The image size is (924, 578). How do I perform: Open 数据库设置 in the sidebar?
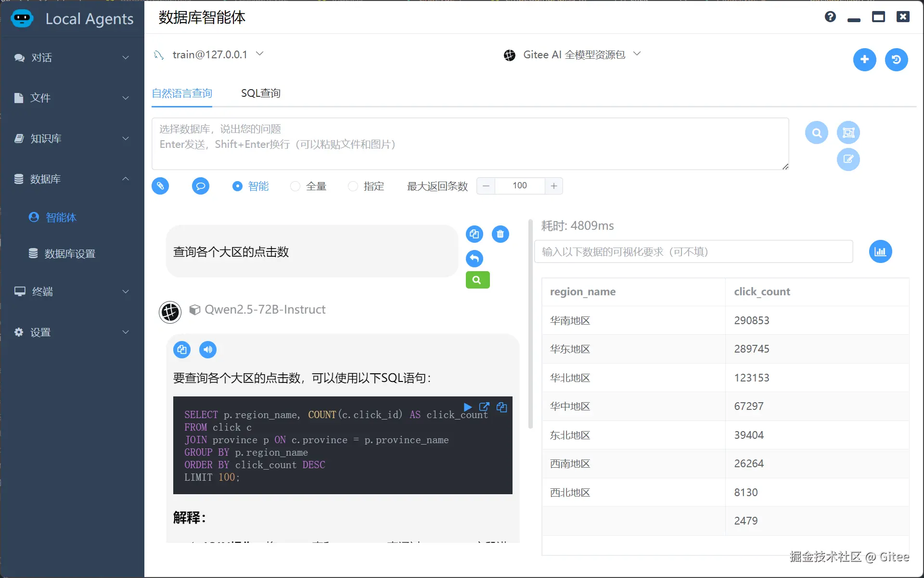(70, 253)
